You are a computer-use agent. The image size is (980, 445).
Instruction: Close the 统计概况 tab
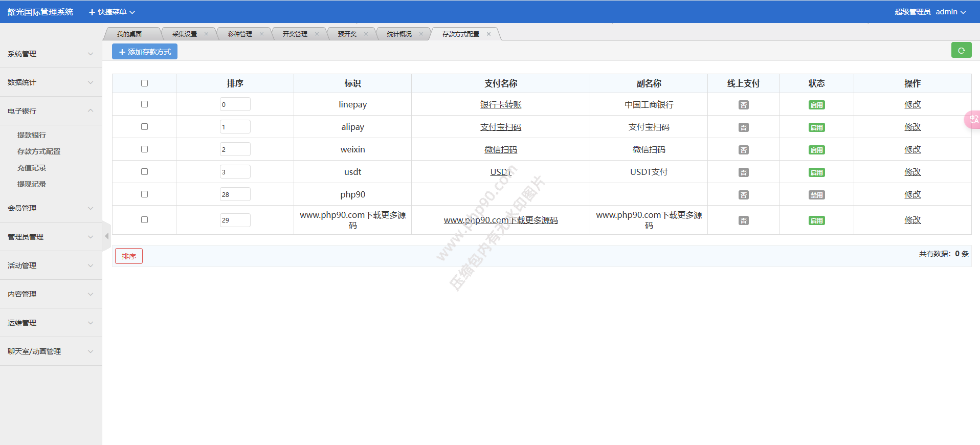[421, 34]
